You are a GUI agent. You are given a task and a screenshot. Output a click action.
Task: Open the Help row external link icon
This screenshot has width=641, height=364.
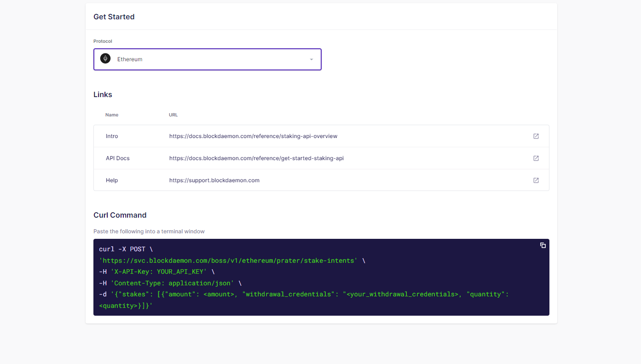coord(536,180)
